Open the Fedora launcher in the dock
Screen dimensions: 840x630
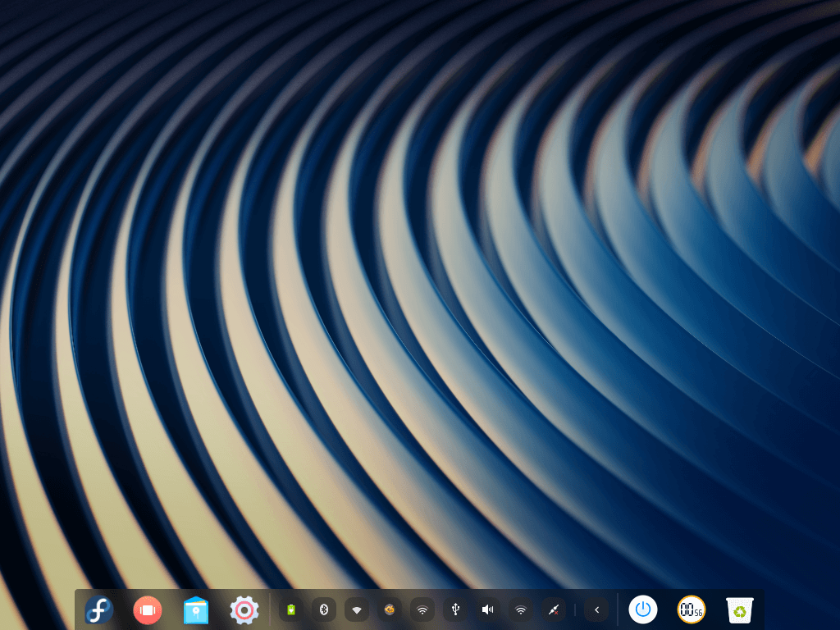[x=99, y=609]
